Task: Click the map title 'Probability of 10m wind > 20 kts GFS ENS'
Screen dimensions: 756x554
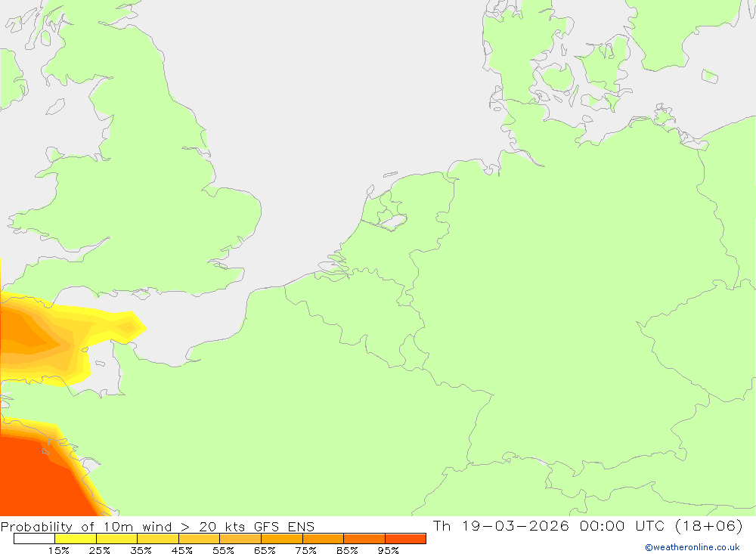Action: pos(158,527)
